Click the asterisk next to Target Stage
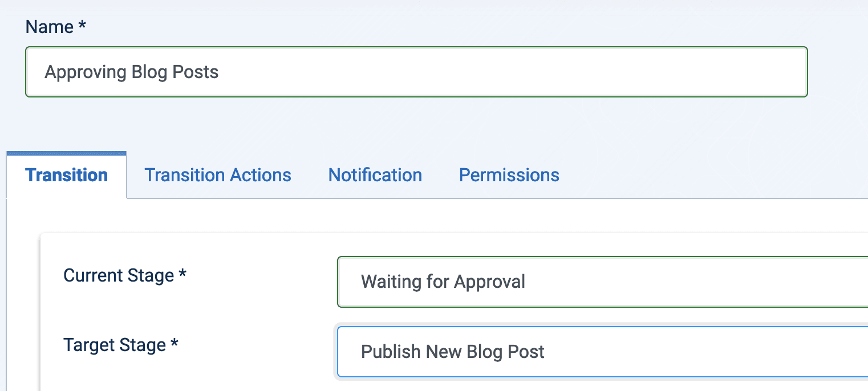Image resolution: width=868 pixels, height=391 pixels. [175, 344]
